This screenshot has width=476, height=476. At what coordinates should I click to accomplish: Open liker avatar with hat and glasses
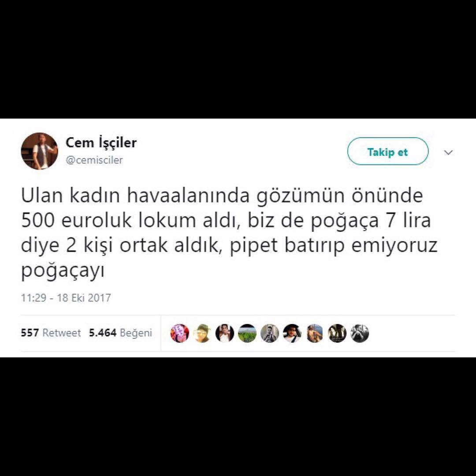(202, 333)
